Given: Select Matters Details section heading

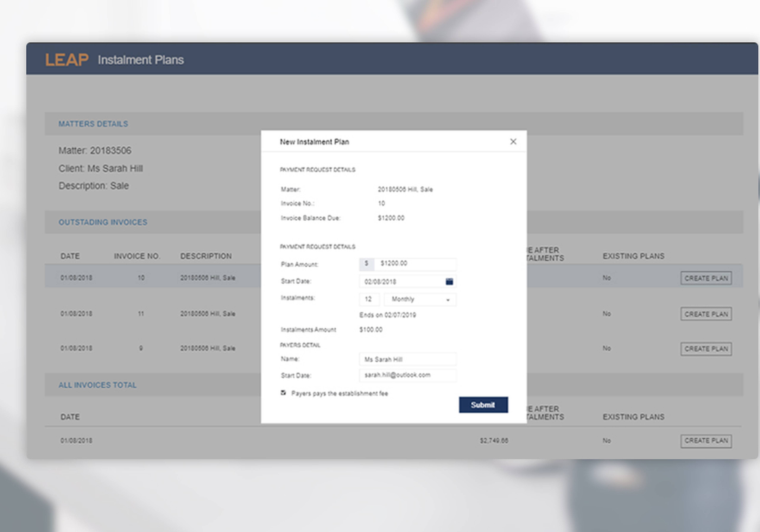Looking at the screenshot, I should (93, 124).
